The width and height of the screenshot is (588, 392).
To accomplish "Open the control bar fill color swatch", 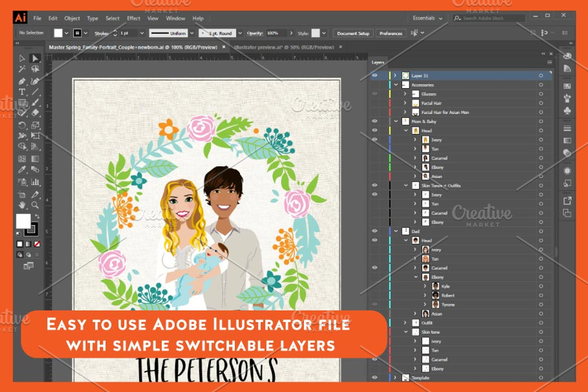I will [x=58, y=33].
